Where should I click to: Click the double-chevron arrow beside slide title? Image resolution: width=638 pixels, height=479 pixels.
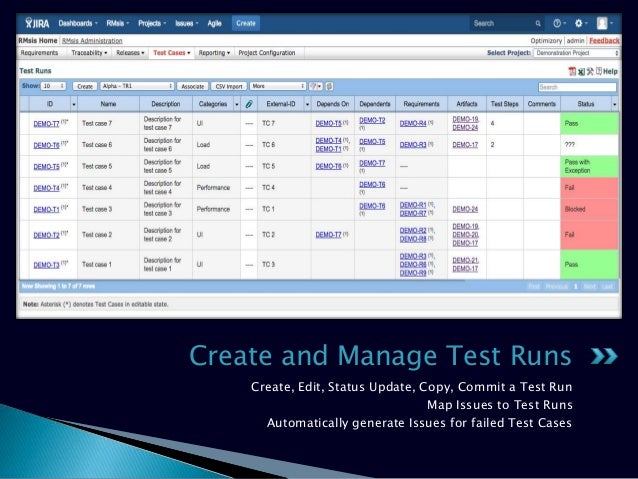point(604,356)
